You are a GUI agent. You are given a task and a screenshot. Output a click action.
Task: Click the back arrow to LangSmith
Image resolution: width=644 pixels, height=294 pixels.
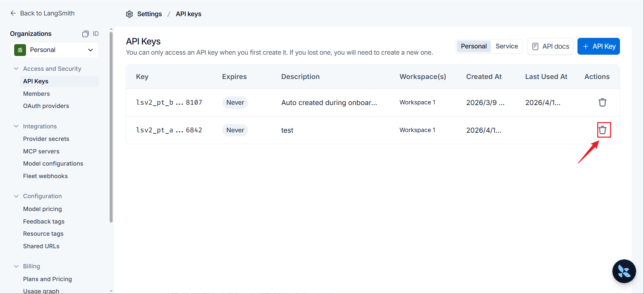click(x=13, y=13)
